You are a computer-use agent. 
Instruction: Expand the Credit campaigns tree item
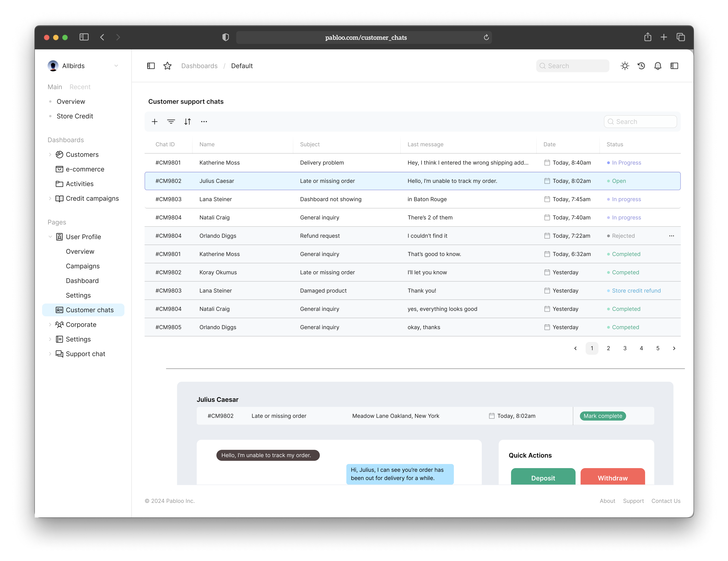pyautogui.click(x=50, y=199)
